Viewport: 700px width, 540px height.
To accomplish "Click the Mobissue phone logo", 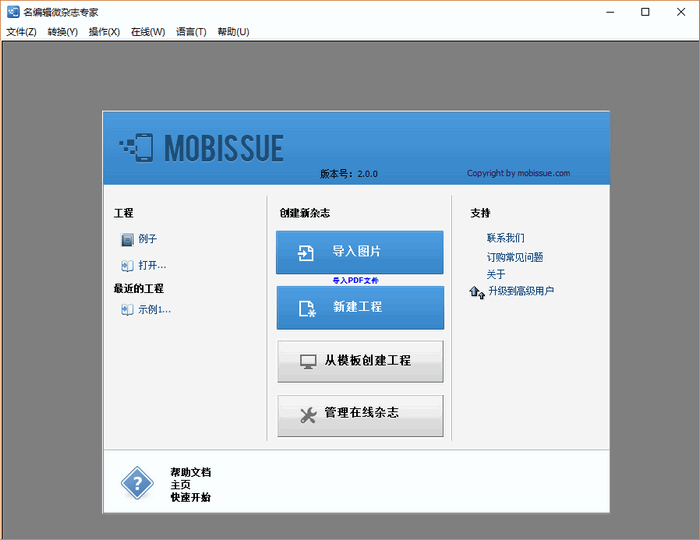I will click(137, 148).
